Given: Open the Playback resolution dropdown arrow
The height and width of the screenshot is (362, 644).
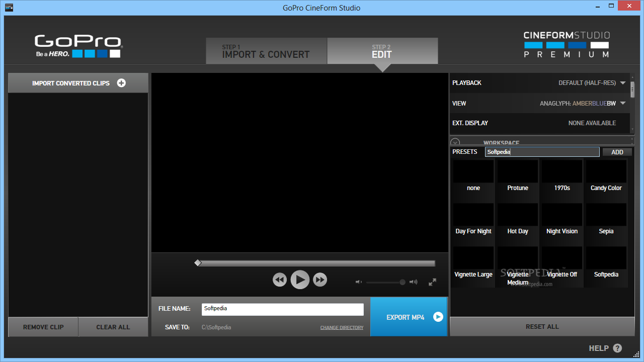Looking at the screenshot, I should 623,83.
